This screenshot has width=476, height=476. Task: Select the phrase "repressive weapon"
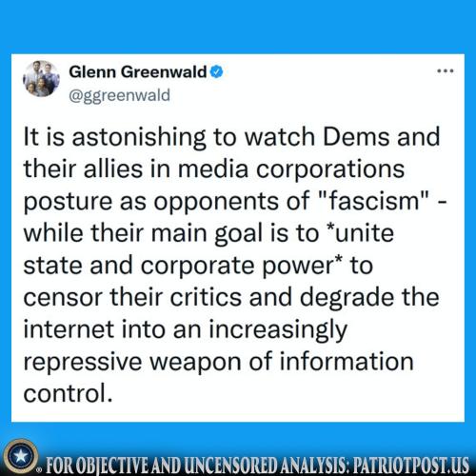(132, 363)
